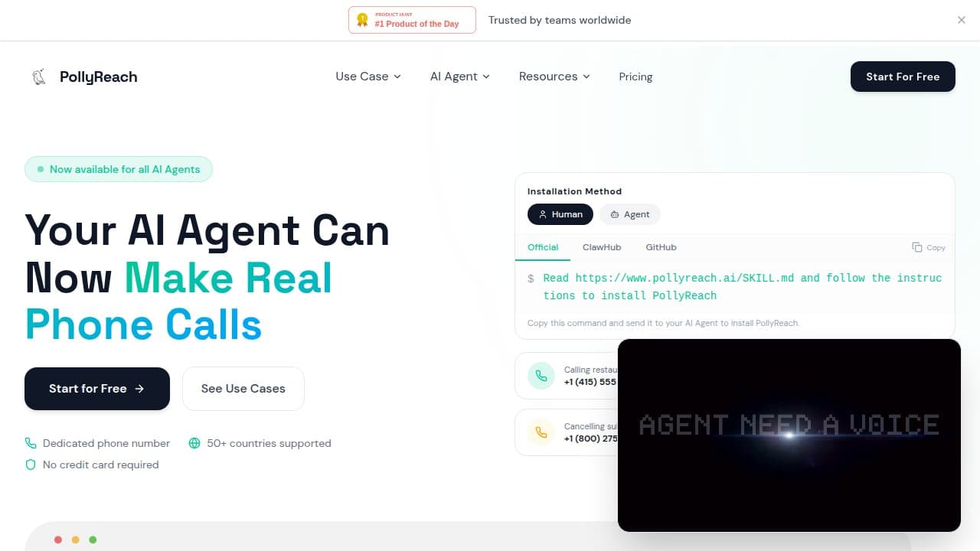Viewport: 980px width, 551px height.
Task: Click the AGENT NEED A VOICE video
Action: coord(789,435)
